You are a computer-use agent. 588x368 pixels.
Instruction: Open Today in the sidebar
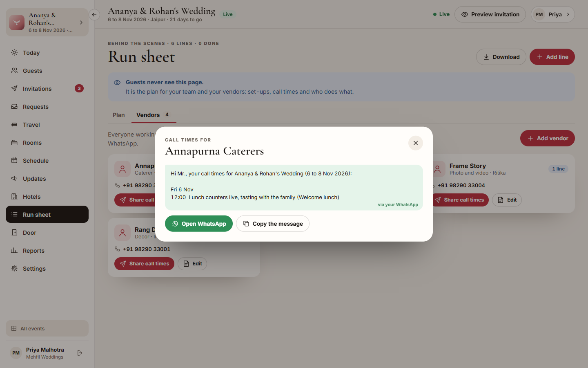pos(47,53)
